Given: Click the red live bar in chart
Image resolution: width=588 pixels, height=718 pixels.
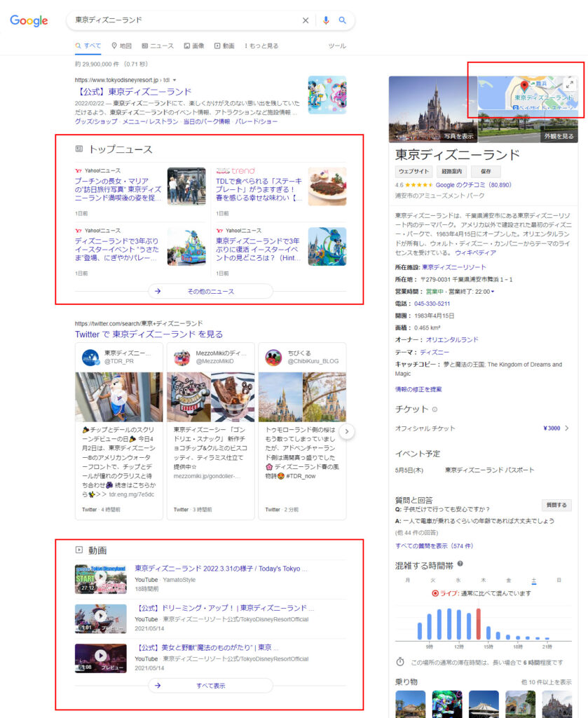Looking at the screenshot, I should [479, 623].
